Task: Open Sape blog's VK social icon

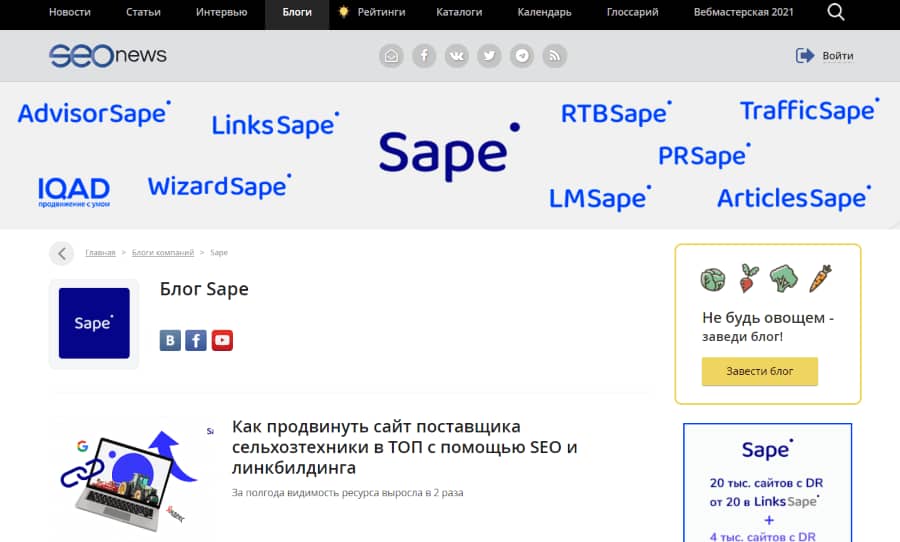Action: pos(170,340)
